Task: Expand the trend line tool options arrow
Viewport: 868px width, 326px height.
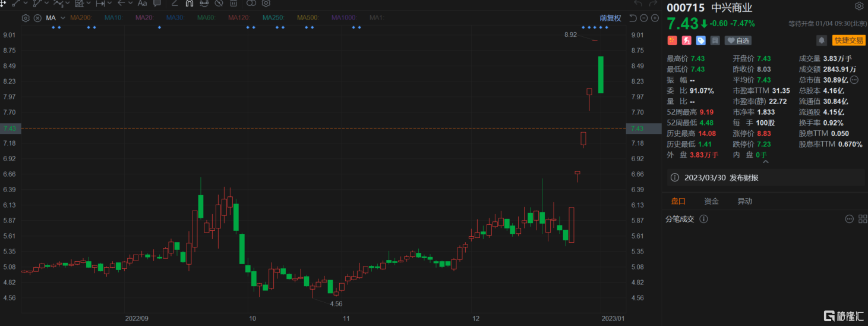Action: coord(26,3)
